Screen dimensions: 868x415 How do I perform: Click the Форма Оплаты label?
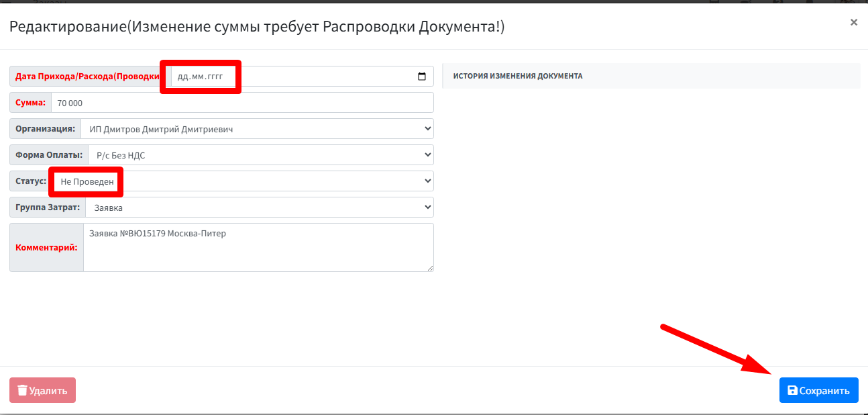click(x=49, y=155)
